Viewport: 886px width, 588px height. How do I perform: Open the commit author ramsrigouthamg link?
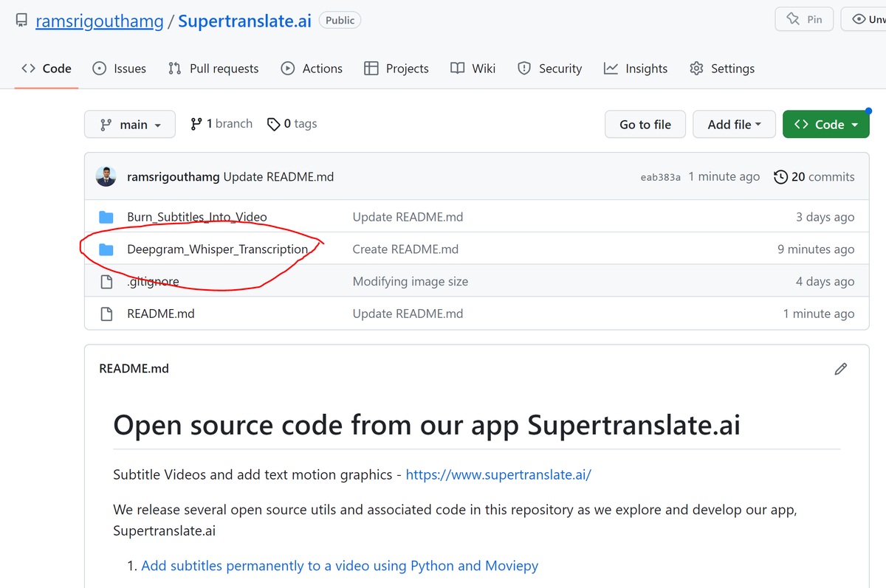click(x=174, y=177)
